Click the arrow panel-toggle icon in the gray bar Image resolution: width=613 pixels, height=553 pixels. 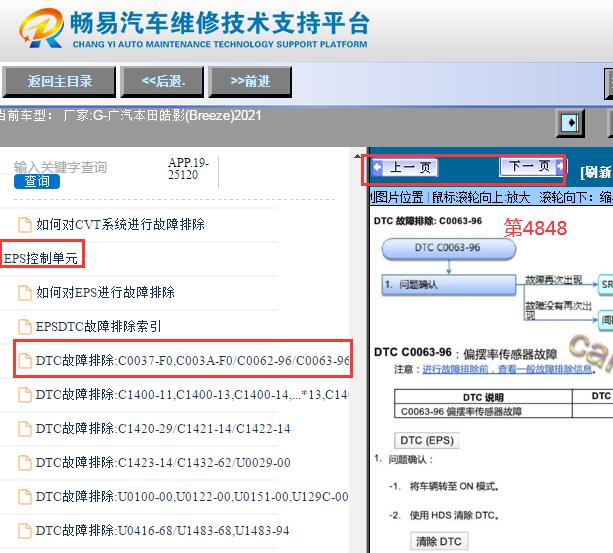570,123
